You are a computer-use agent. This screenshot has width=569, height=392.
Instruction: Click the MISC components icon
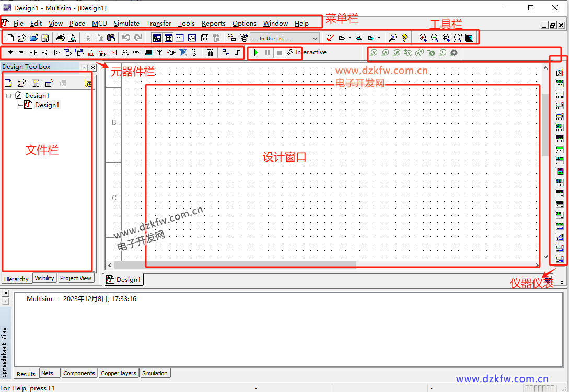tap(137, 53)
